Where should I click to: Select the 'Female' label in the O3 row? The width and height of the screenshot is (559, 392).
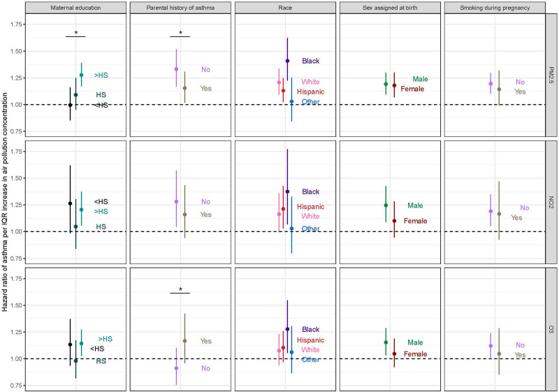[414, 354]
